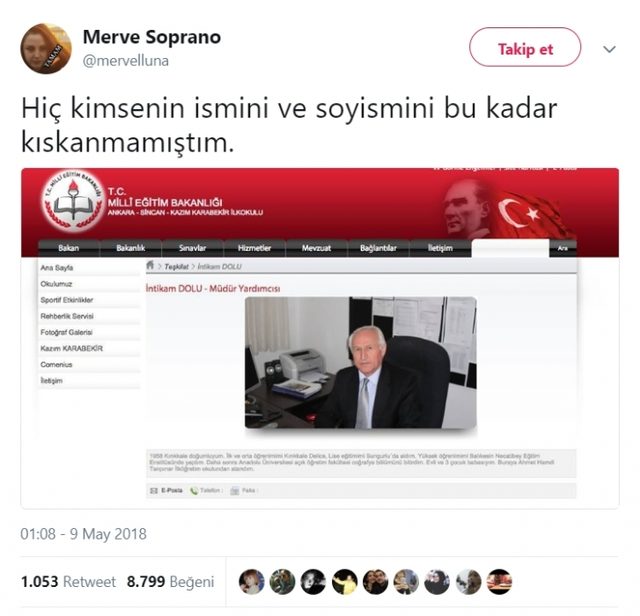
Task: Open the @mervelluna handle link
Action: [125, 60]
